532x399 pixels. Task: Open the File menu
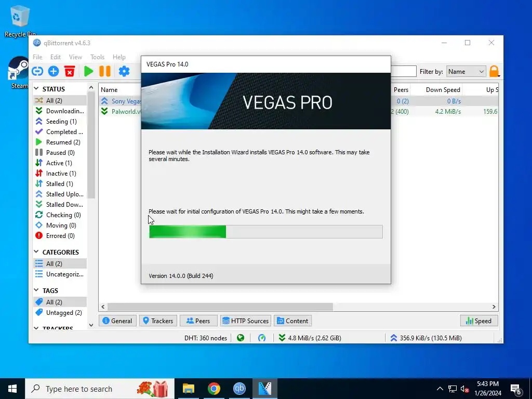click(x=37, y=57)
